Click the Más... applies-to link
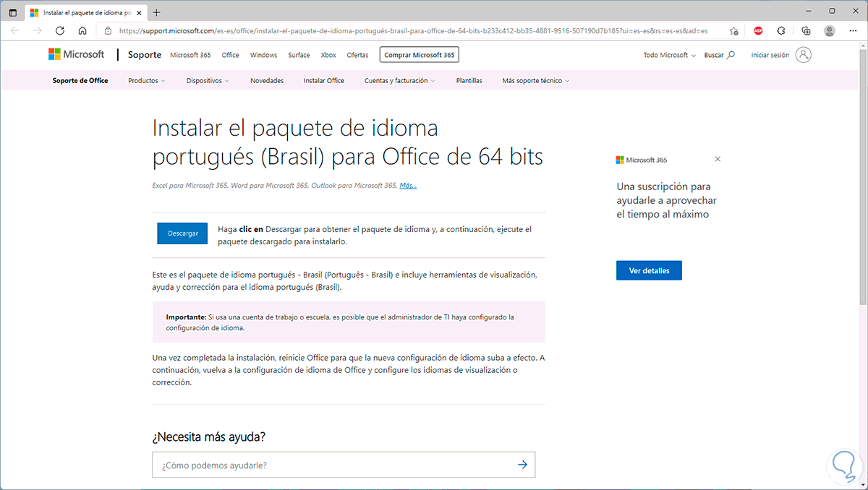This screenshot has width=868, height=490. click(408, 186)
